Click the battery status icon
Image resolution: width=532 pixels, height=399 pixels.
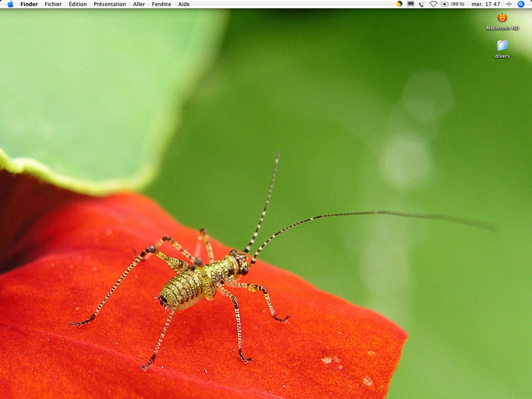[444, 4]
